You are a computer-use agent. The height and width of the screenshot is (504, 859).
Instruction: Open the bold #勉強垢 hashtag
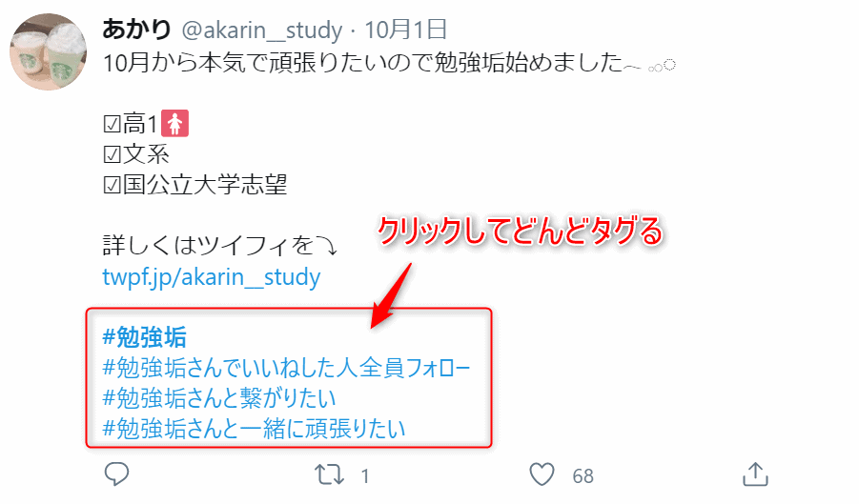pos(145,337)
